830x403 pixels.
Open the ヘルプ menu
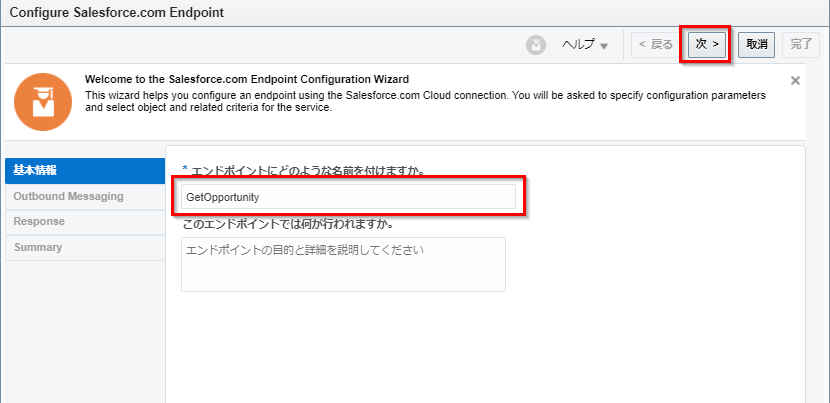coord(578,45)
